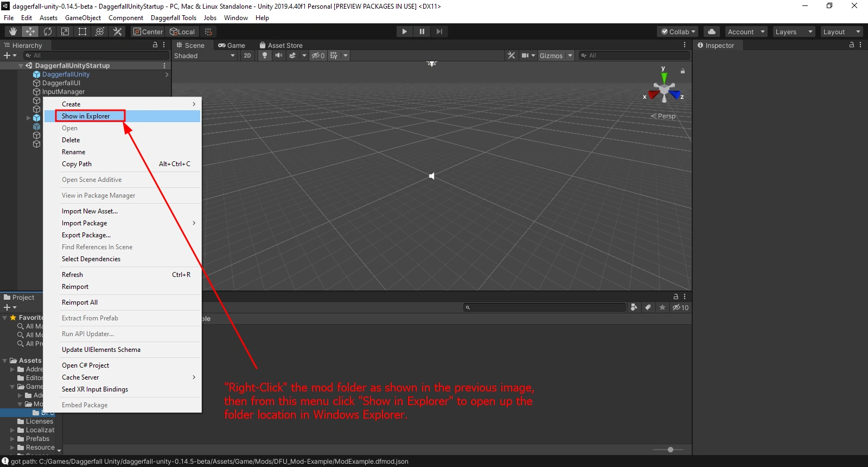Pause the game playback
The width and height of the screenshot is (868, 467).
point(422,31)
